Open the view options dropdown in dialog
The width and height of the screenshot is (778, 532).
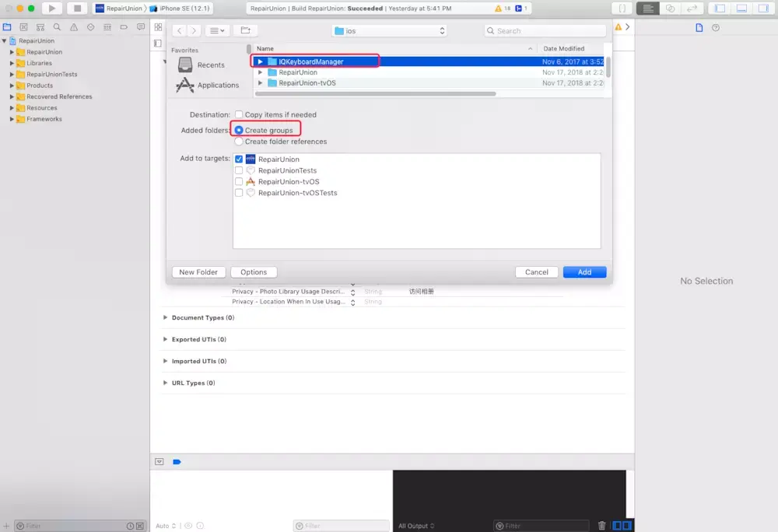coord(217,31)
